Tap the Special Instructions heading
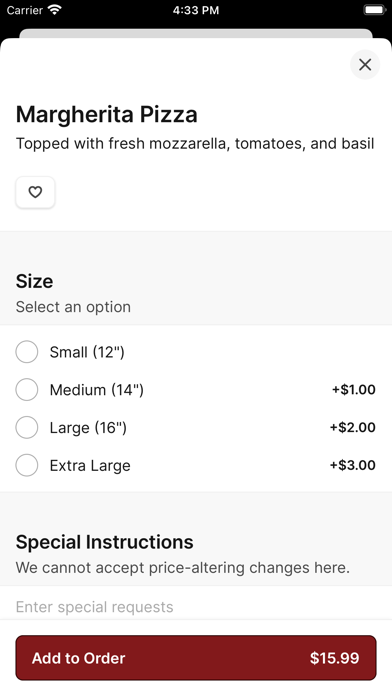 (105, 542)
